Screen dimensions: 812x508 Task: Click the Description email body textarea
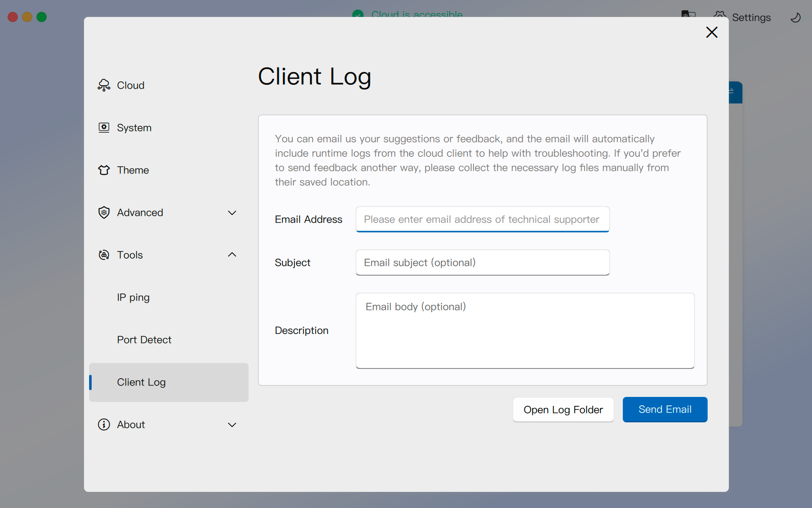coord(525,330)
